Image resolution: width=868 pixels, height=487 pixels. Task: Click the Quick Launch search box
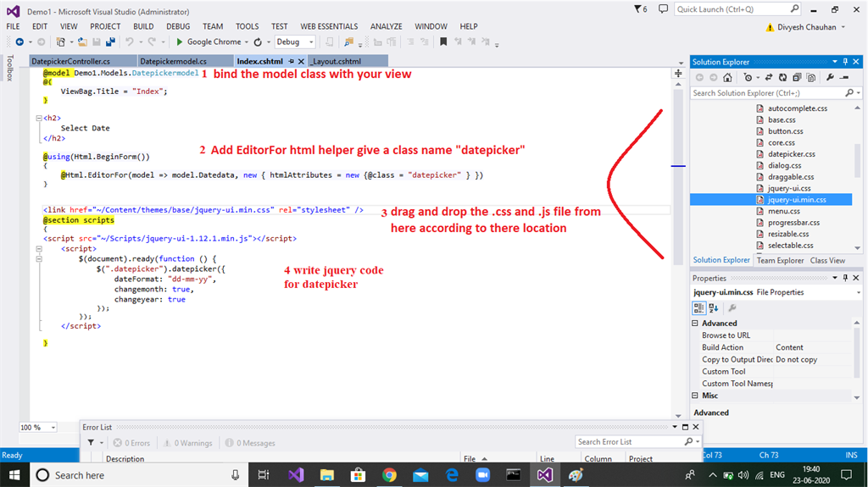738,9
